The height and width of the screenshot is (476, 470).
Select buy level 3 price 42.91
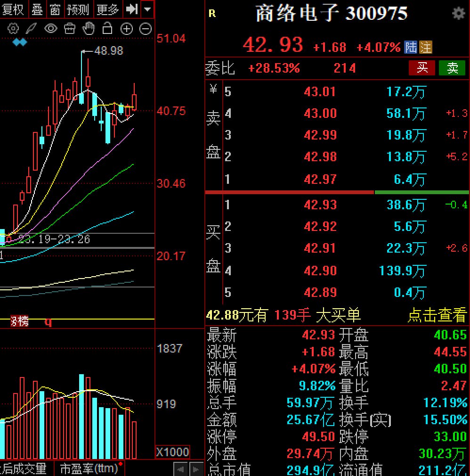pyautogui.click(x=320, y=248)
